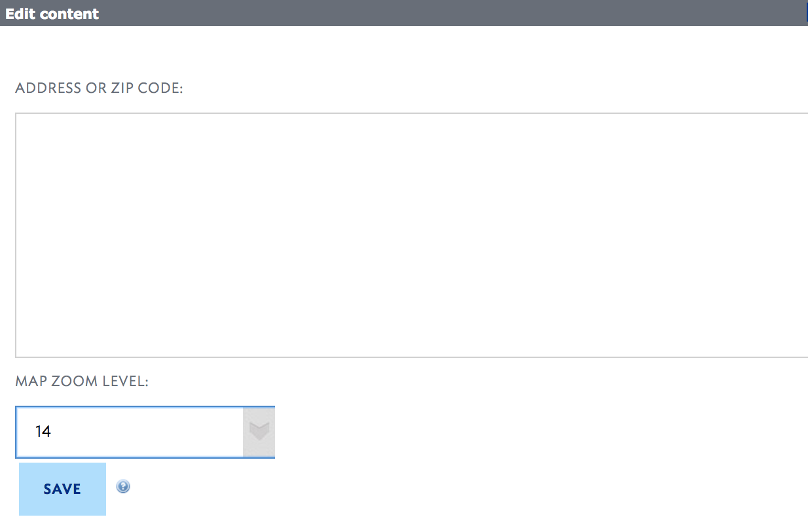This screenshot has width=808, height=532.
Task: Open the dropdown currently showing 14
Action: pos(145,432)
